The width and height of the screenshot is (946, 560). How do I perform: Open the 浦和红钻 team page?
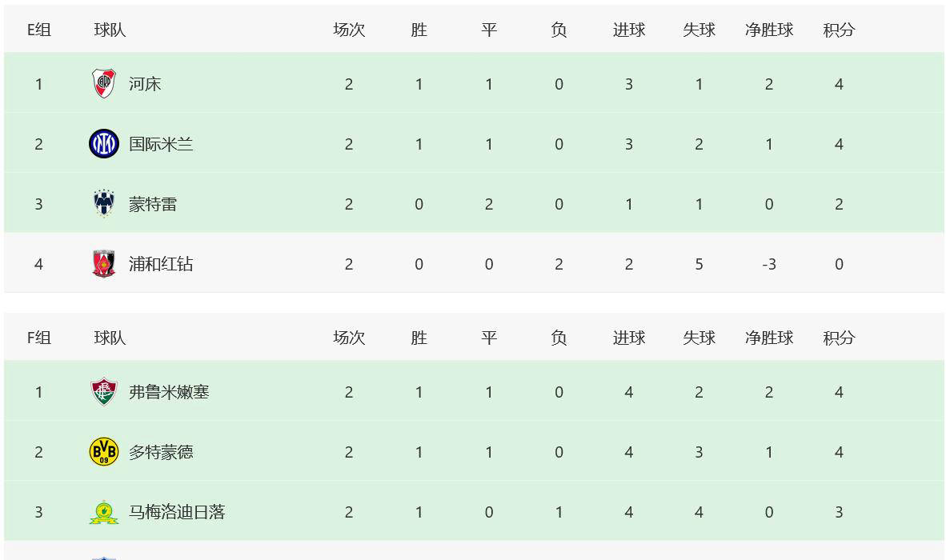click(161, 264)
